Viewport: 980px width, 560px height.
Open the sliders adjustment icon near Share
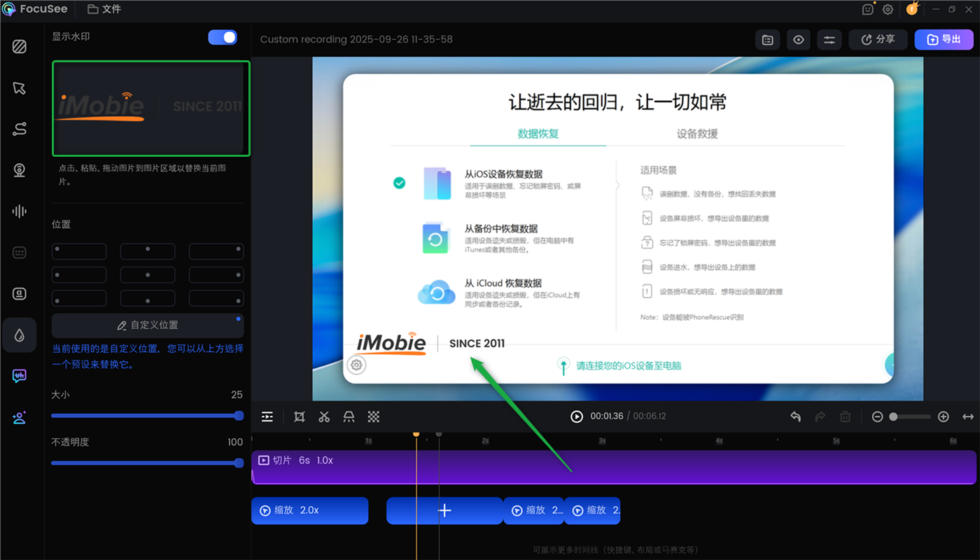click(x=829, y=40)
